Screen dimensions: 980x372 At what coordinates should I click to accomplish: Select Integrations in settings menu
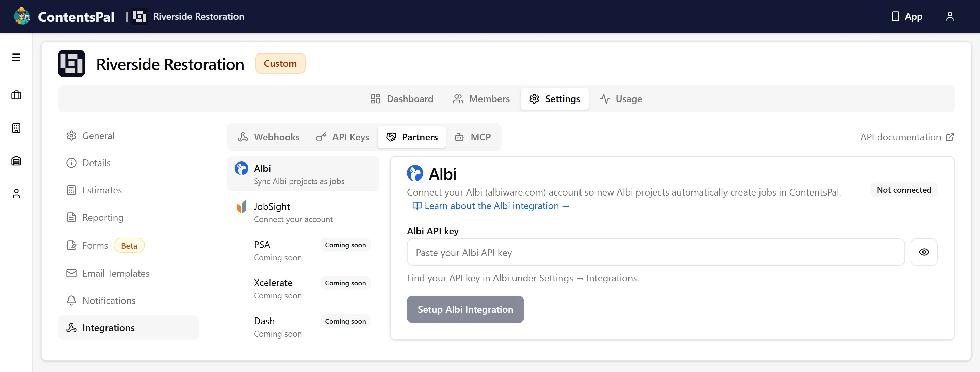click(128, 328)
